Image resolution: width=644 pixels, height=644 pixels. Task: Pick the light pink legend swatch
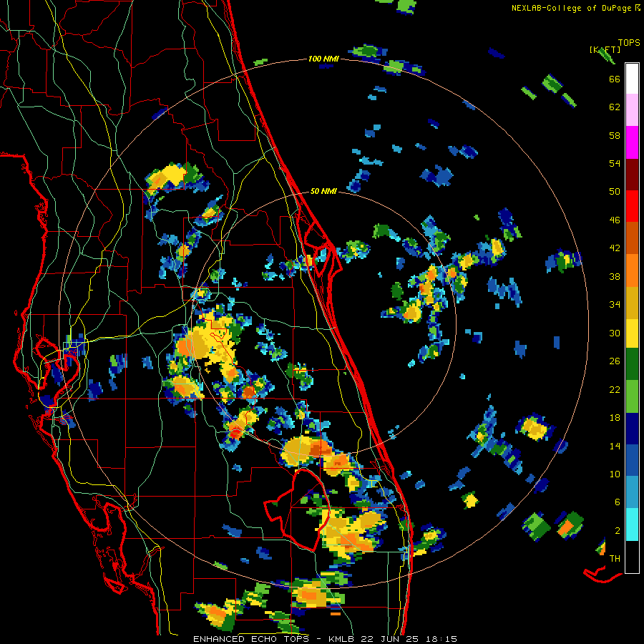point(632,109)
